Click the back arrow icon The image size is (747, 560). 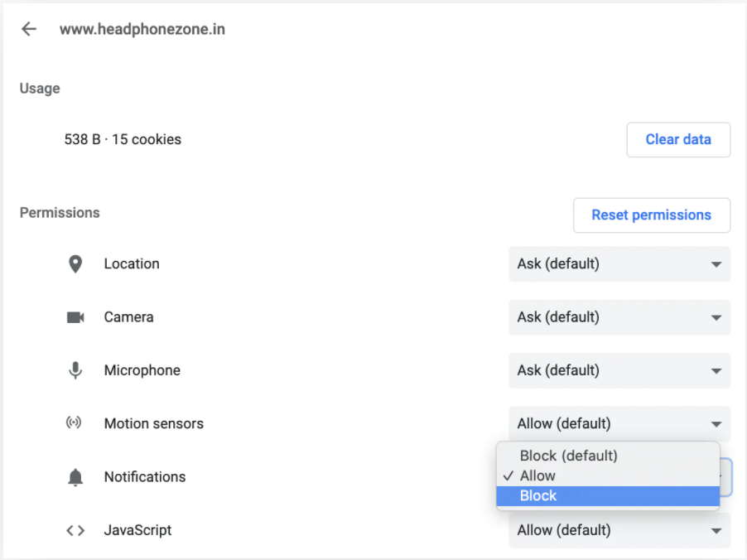[x=29, y=29]
